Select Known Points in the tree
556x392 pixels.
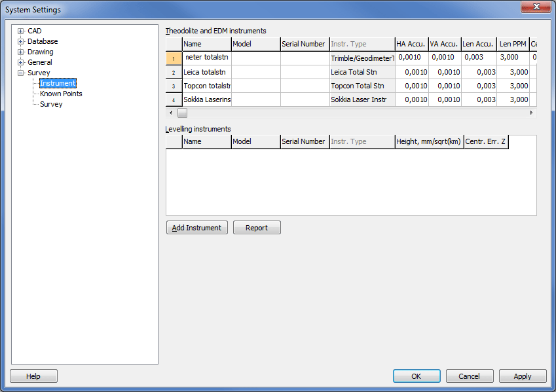click(x=61, y=94)
